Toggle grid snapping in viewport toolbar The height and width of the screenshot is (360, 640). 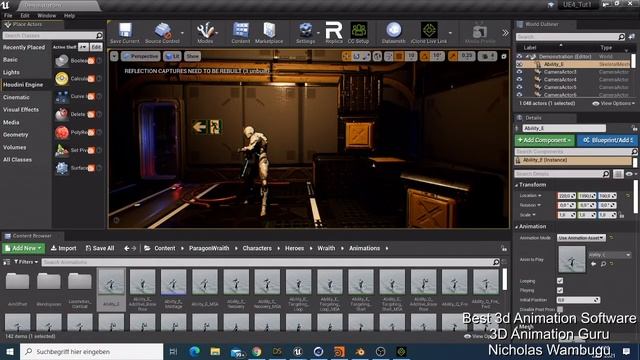click(x=399, y=56)
